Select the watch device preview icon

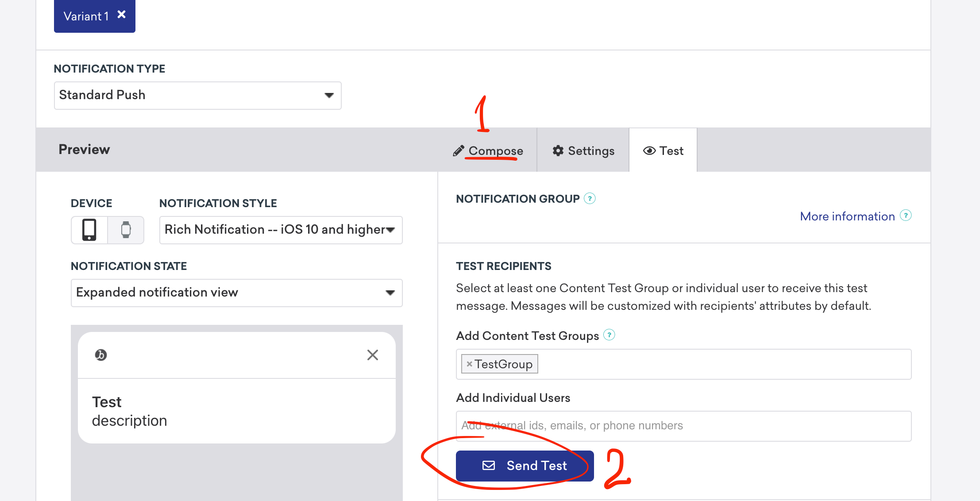(x=126, y=230)
